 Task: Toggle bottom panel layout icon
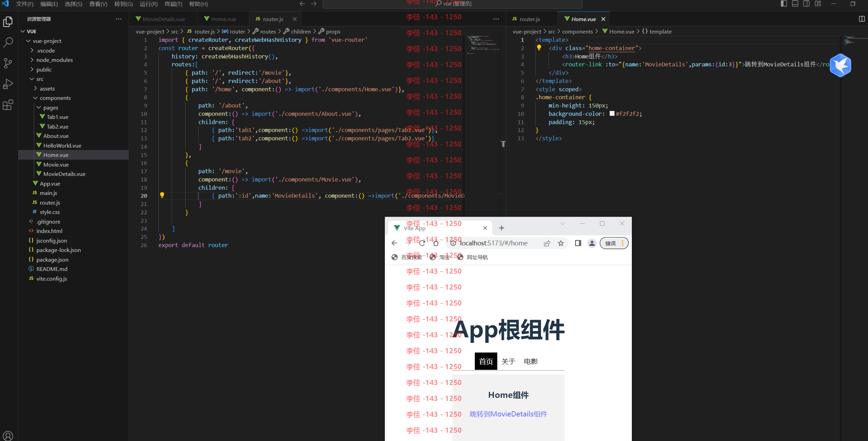point(795,4)
